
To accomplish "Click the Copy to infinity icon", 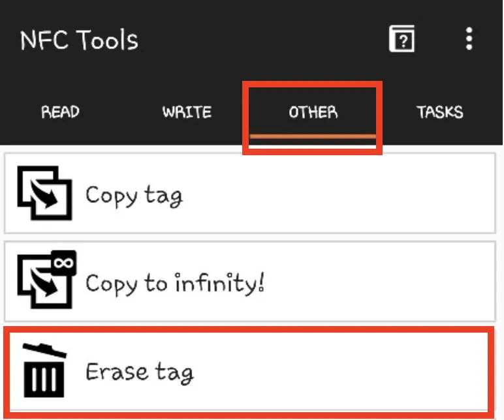I will click(46, 279).
